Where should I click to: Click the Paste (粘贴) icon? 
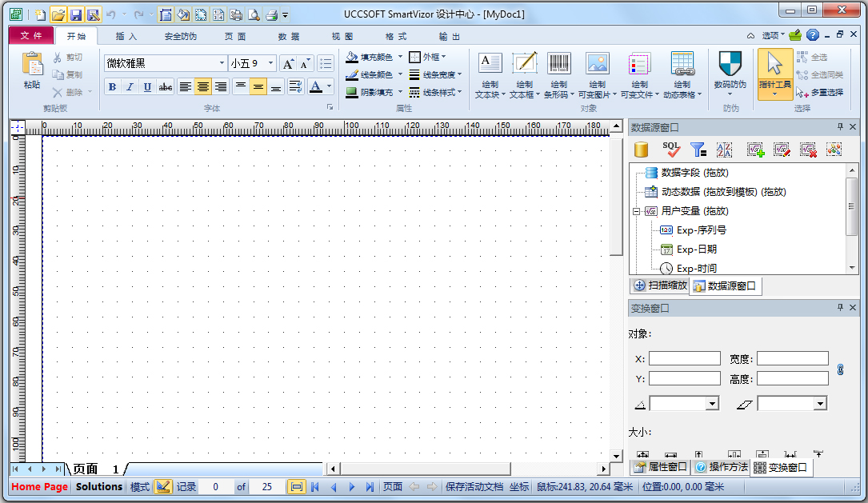coord(32,66)
